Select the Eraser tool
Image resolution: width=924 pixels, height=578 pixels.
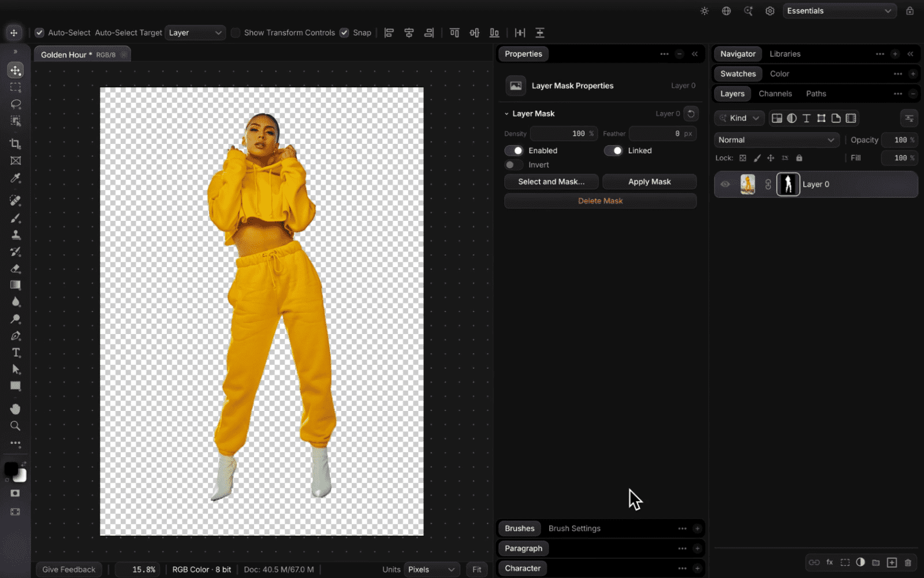point(16,268)
